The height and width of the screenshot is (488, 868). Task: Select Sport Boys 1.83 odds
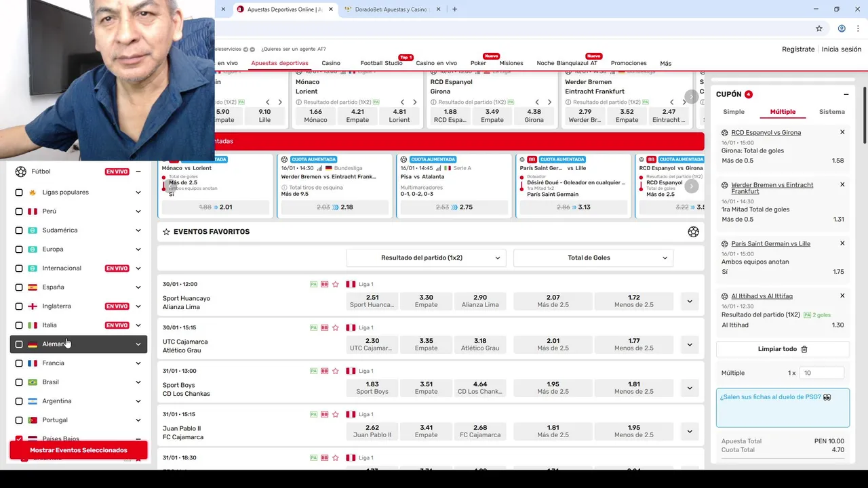(x=372, y=388)
